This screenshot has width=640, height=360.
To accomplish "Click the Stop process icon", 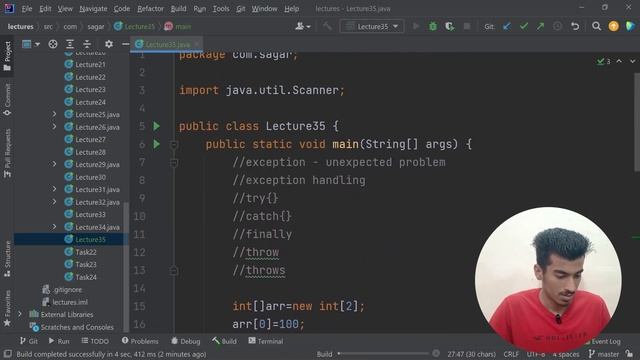I will click(x=467, y=27).
